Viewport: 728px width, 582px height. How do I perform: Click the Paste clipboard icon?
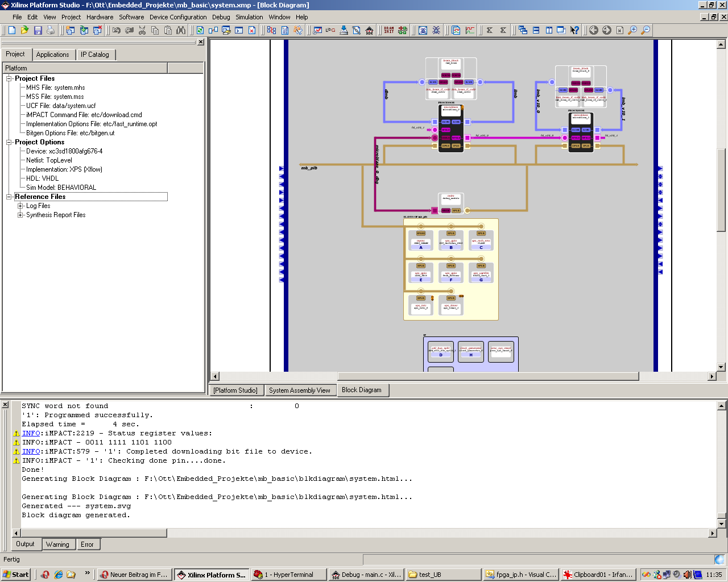168,30
